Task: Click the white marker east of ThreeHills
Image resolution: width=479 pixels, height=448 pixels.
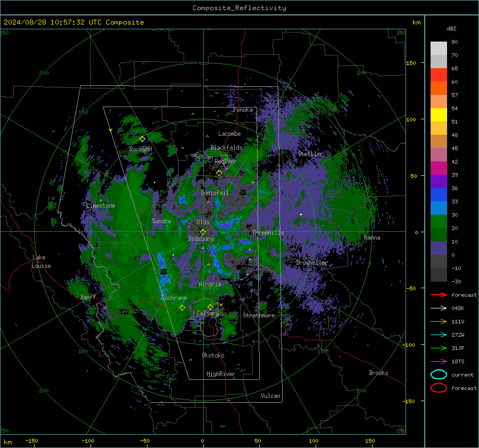Action: pos(301,214)
